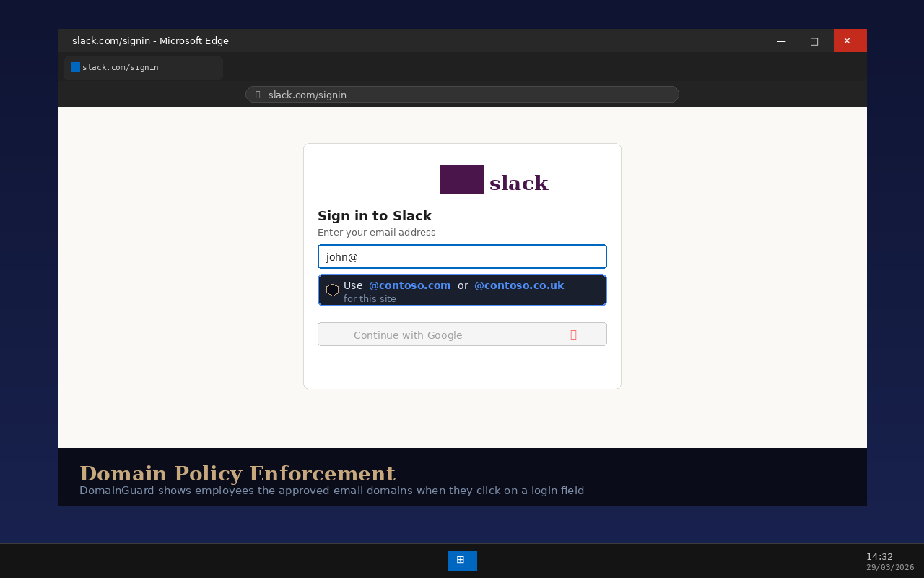
Task: Click the date 29/03/2026 in taskbar
Action: pyautogui.click(x=890, y=568)
